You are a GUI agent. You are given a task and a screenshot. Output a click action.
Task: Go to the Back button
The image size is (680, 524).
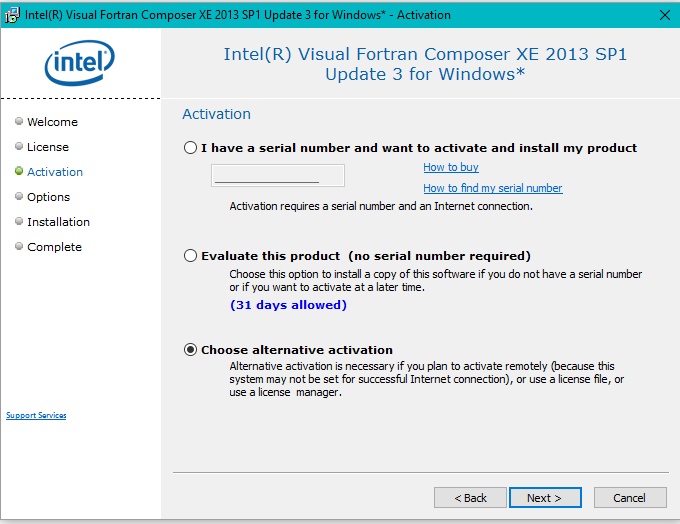470,498
